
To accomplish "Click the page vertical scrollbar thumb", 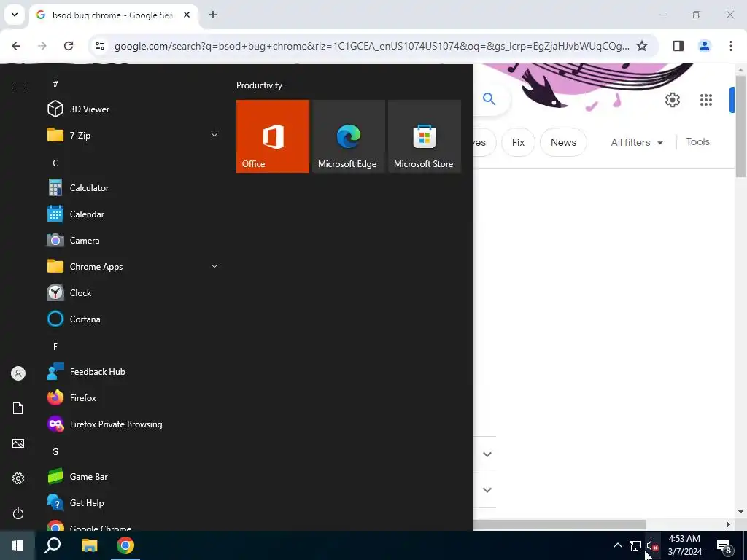I will pyautogui.click(x=740, y=126).
